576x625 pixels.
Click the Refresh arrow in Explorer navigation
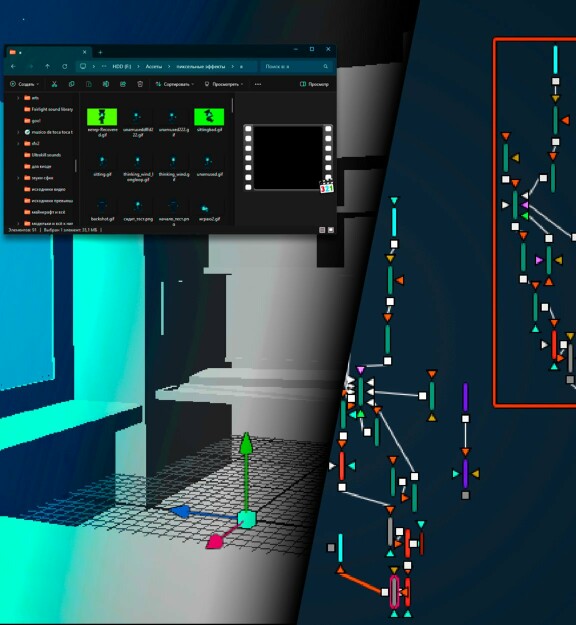point(65,67)
